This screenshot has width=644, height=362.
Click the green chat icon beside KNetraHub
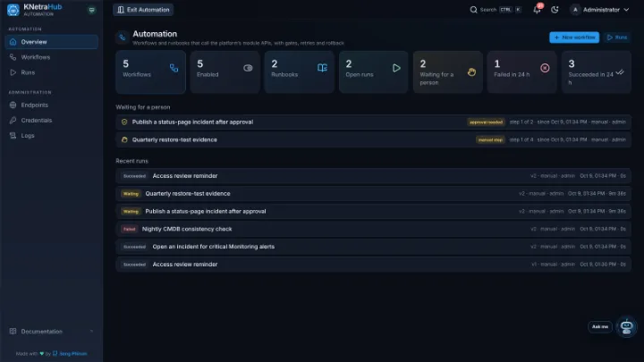tap(91, 10)
